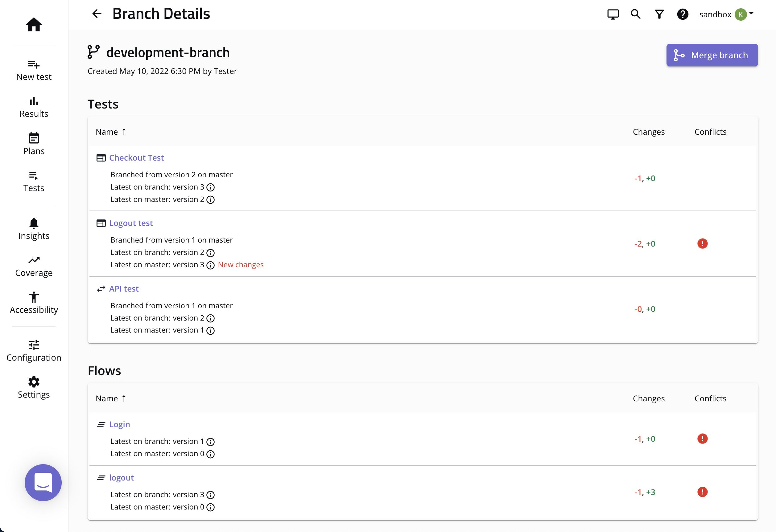Click the Merge branch button
Viewport: 776px width, 532px height.
[x=712, y=55]
